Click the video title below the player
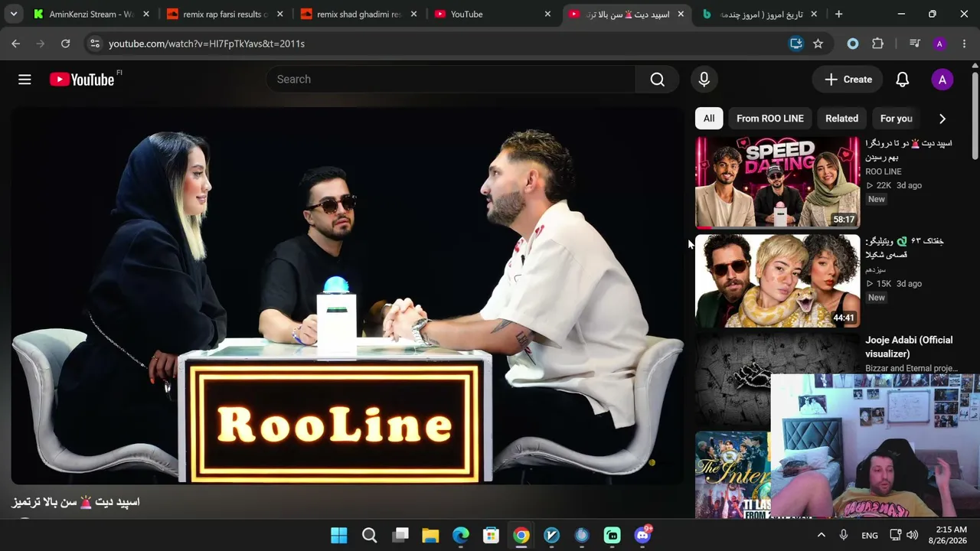 [76, 502]
